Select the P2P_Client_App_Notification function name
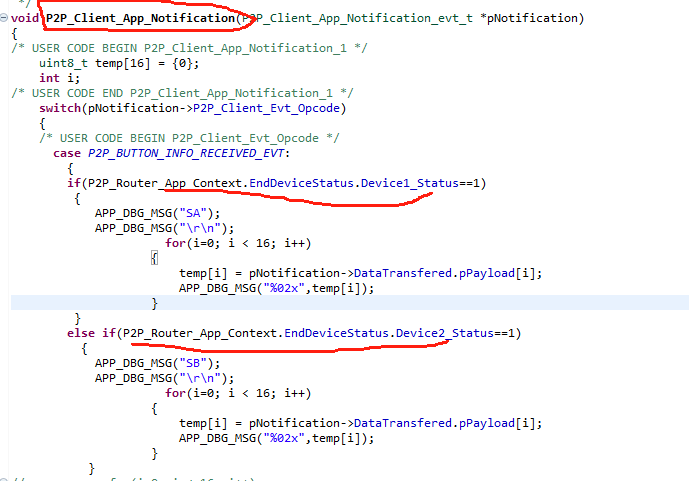689x481 pixels. point(141,18)
